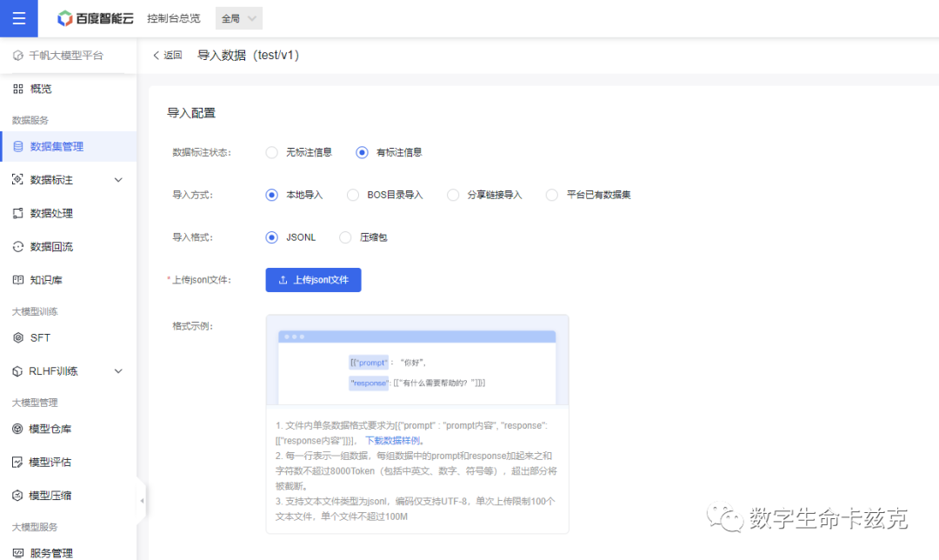Viewport: 939px width, 560px height.
Task: Click the RLHF训练 cube icon
Action: point(17,371)
